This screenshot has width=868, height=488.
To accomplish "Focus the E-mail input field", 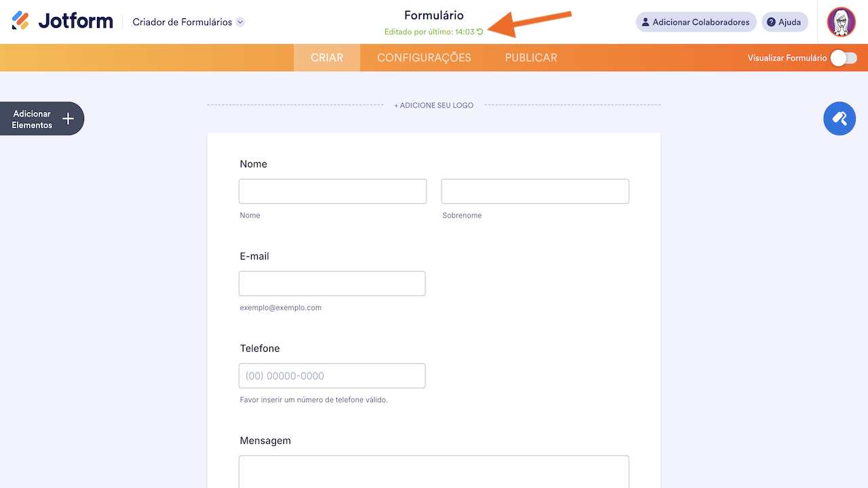I will [332, 283].
